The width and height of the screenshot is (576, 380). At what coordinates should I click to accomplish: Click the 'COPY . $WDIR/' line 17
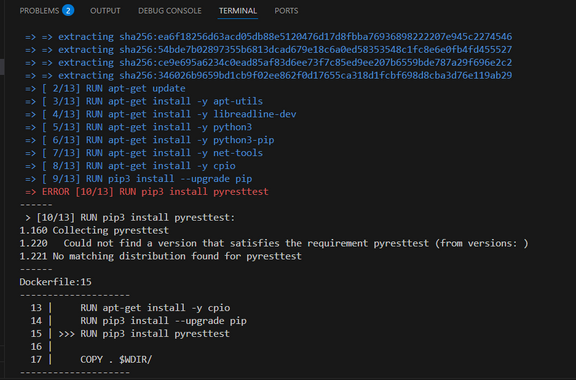click(116, 359)
